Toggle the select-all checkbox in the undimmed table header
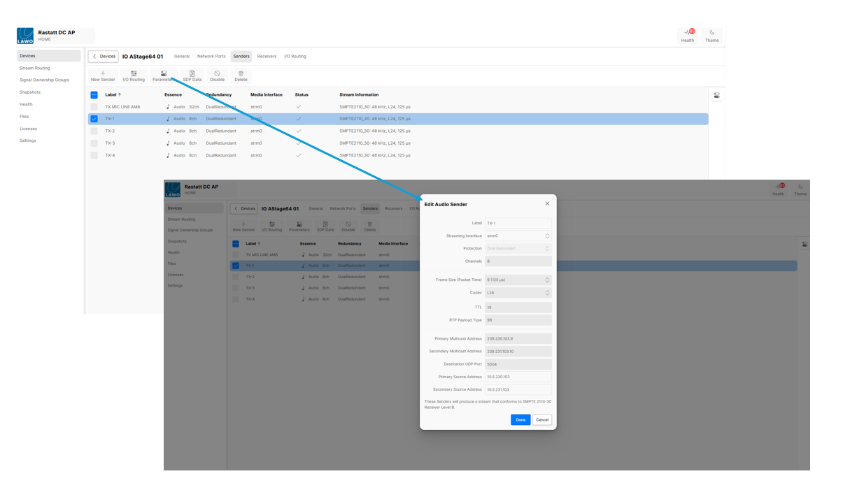Image resolution: width=843 pixels, height=504 pixels. click(x=94, y=95)
